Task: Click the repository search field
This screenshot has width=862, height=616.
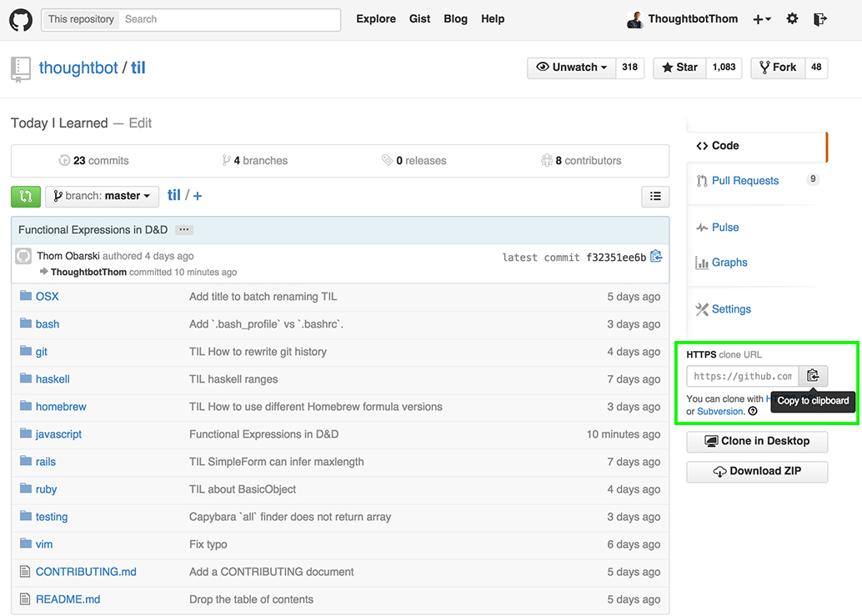Action: pyautogui.click(x=229, y=19)
